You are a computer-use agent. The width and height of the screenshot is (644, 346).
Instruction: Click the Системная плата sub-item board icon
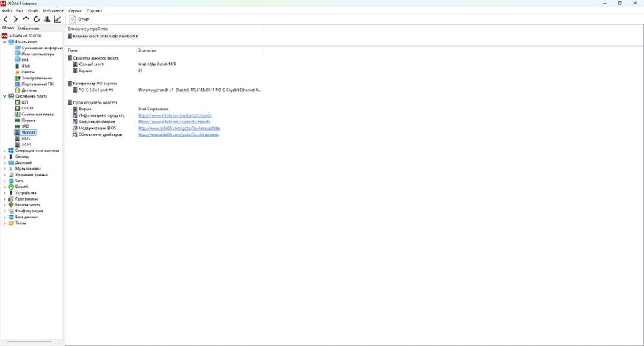click(17, 115)
